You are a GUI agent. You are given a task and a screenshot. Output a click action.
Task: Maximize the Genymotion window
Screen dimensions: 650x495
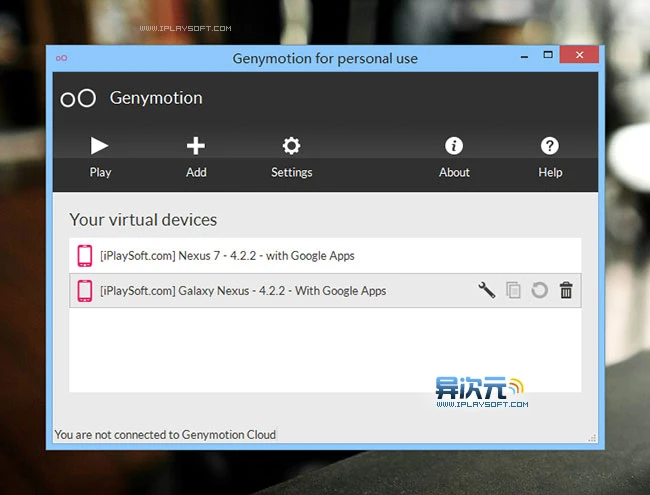547,56
